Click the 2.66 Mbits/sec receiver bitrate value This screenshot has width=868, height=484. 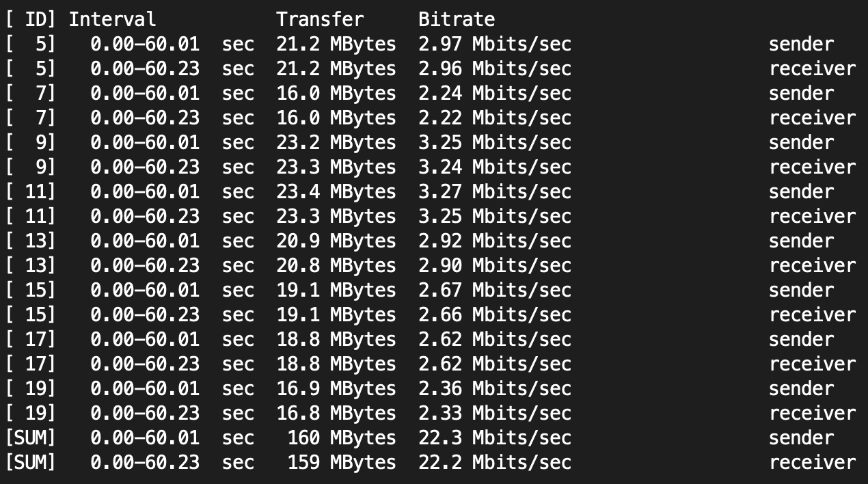click(495, 315)
